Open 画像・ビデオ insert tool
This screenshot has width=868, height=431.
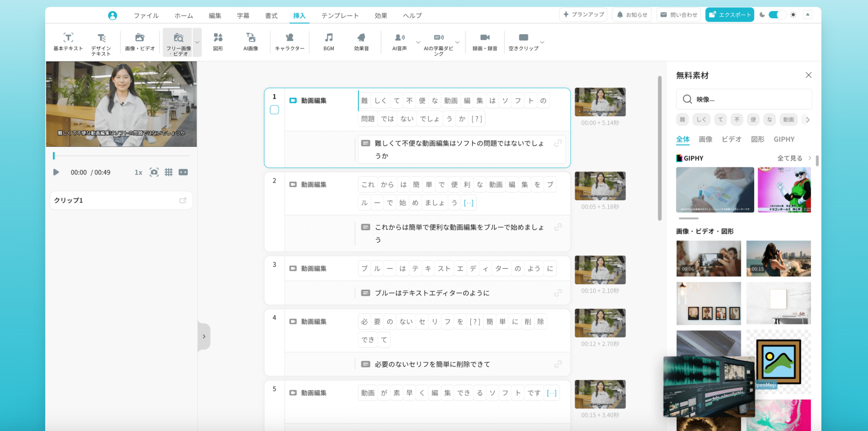(140, 42)
